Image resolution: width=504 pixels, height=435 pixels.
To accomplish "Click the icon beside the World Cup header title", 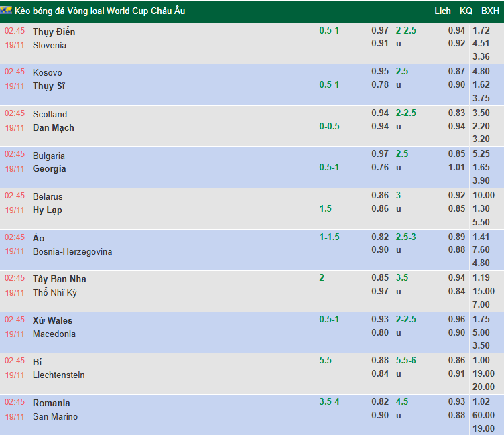I will (x=7, y=11).
